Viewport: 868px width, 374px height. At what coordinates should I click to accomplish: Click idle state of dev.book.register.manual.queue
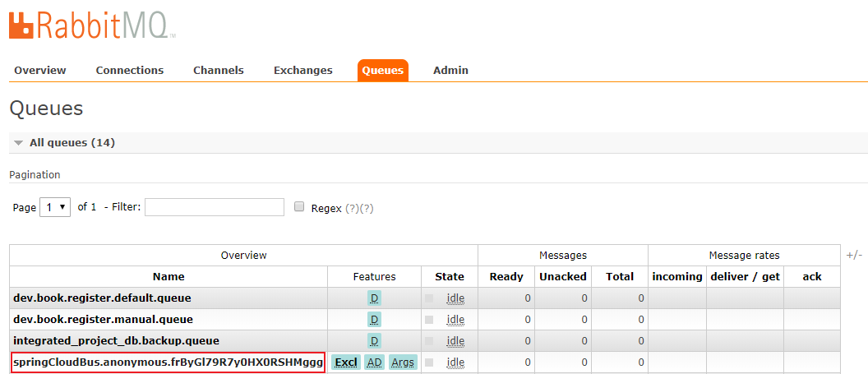[x=455, y=320]
